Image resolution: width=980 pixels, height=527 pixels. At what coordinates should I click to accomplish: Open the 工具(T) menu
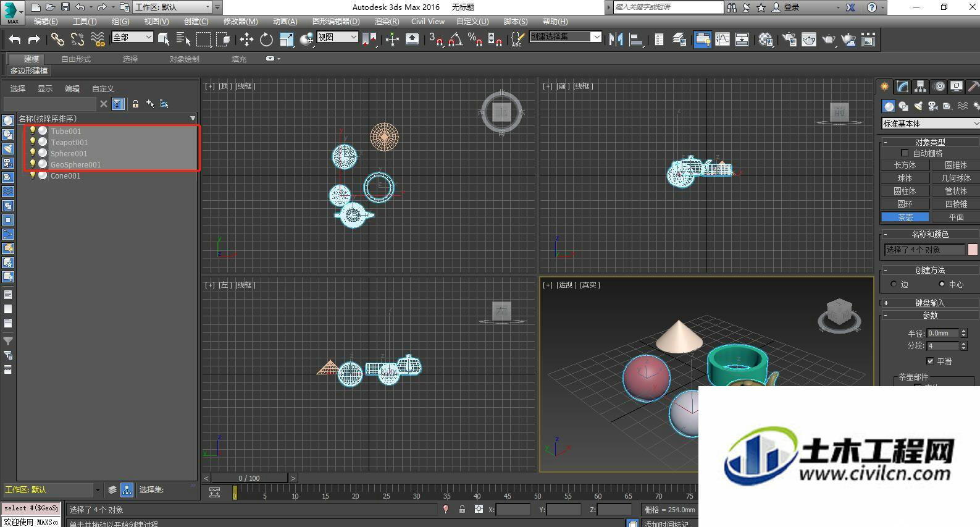pyautogui.click(x=85, y=21)
